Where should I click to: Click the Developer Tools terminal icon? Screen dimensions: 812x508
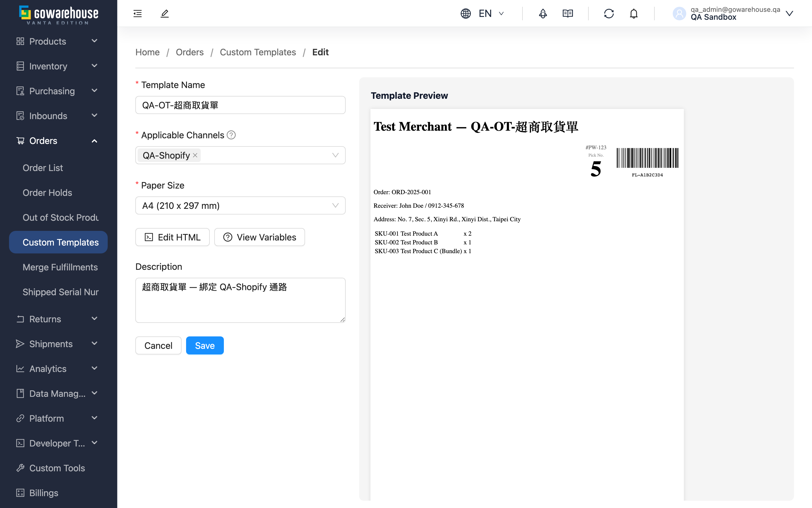coord(20,443)
